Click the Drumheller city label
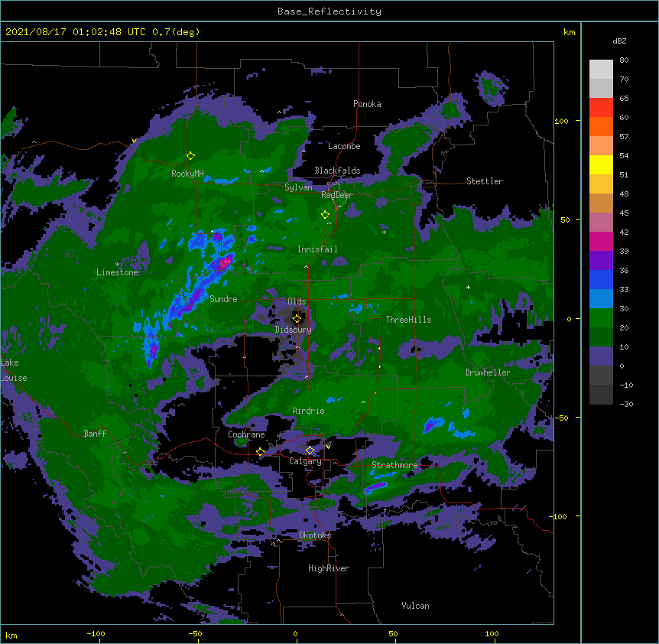 click(x=488, y=372)
